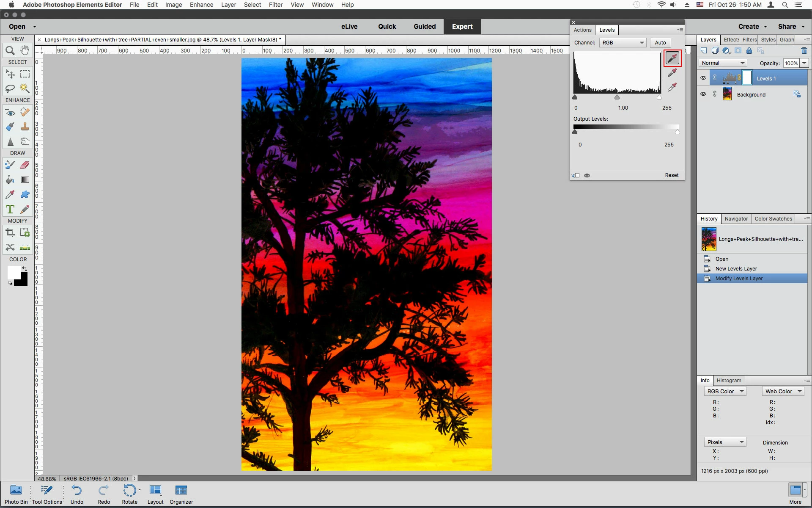This screenshot has height=508, width=812.
Task: Select the Eraser tool
Action: pyautogui.click(x=25, y=165)
